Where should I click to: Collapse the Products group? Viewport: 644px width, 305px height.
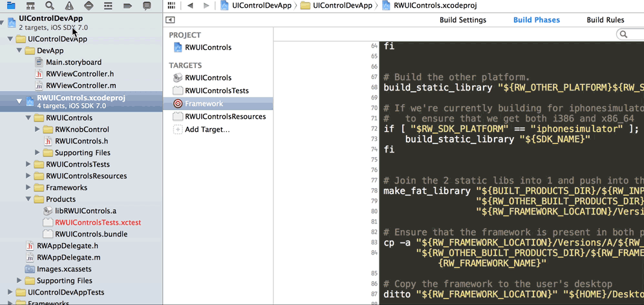[x=28, y=199]
